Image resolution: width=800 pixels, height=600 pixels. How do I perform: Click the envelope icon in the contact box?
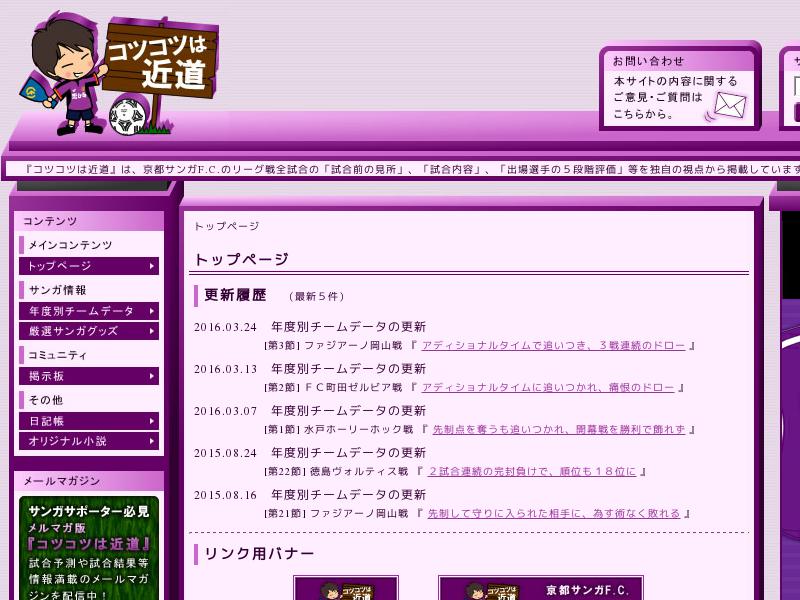[x=729, y=105]
